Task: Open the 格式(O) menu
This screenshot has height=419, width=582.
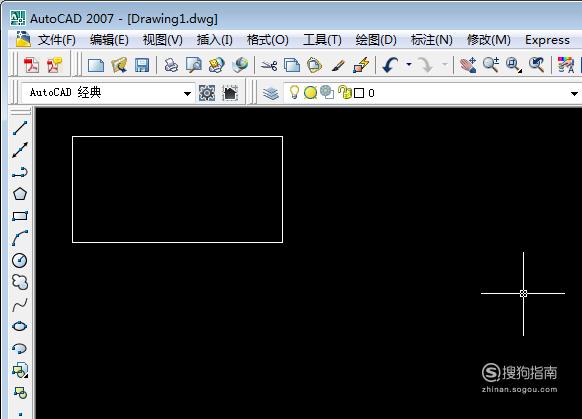Action: click(268, 40)
